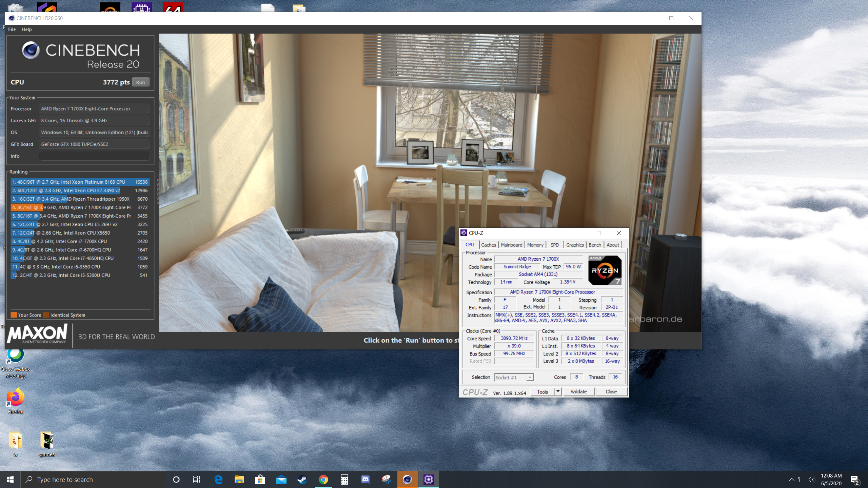The image size is (868, 488).
Task: Select ranking entry Core i5-5300U
Action: pos(80,275)
